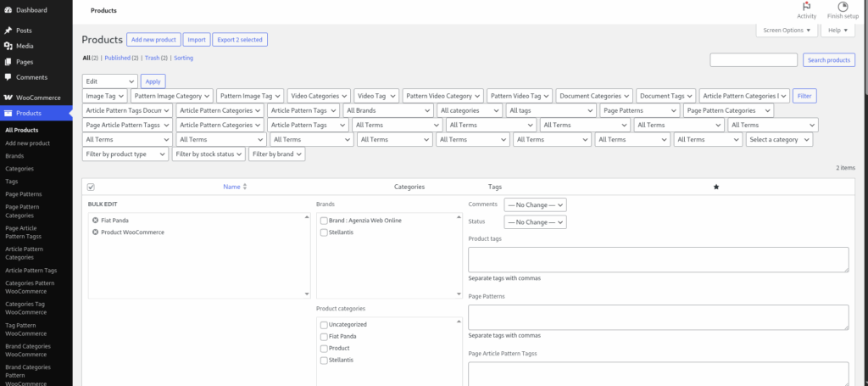Click the Search products button
Image resolution: width=868 pixels, height=386 pixels.
[829, 60]
